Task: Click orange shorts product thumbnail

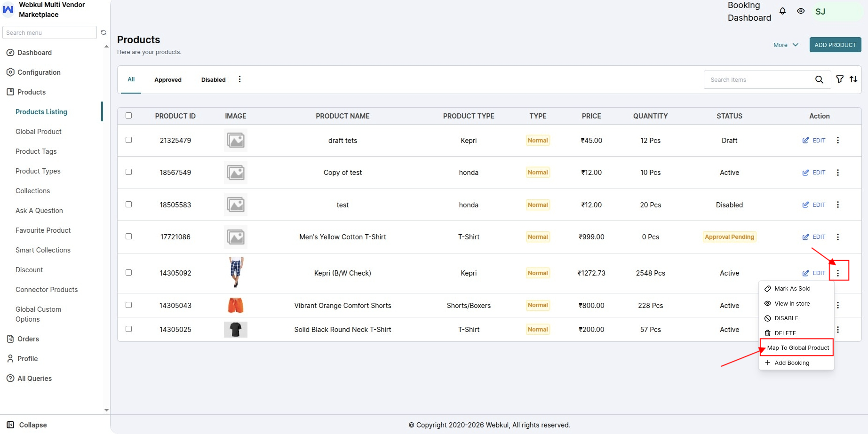Action: click(x=236, y=305)
